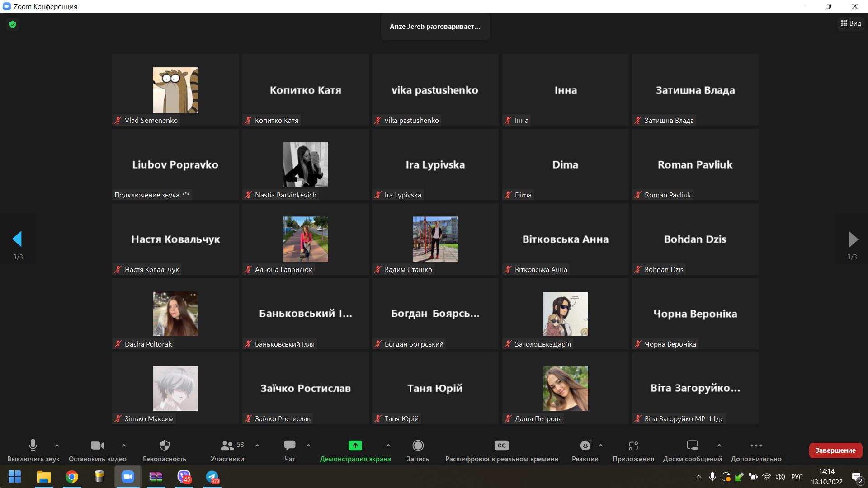Click the red Завершение end button
Screen dimensions: 868x488
pos(835,450)
